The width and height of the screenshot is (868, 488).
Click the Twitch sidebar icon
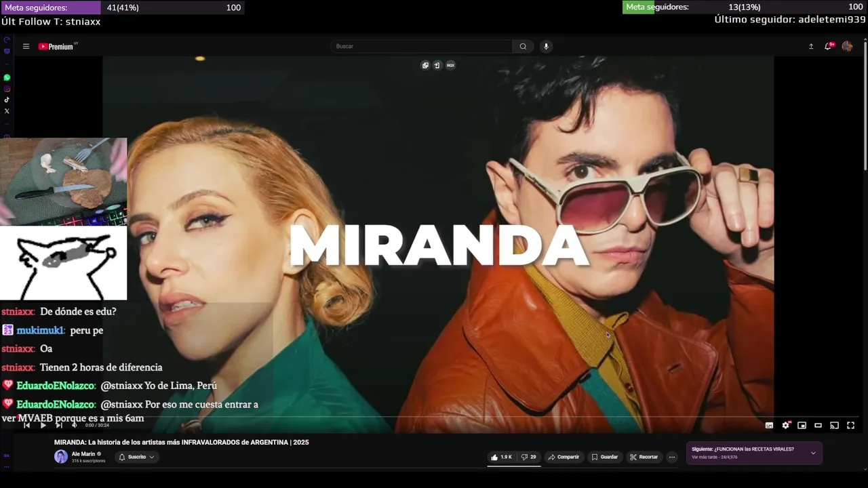click(x=7, y=52)
